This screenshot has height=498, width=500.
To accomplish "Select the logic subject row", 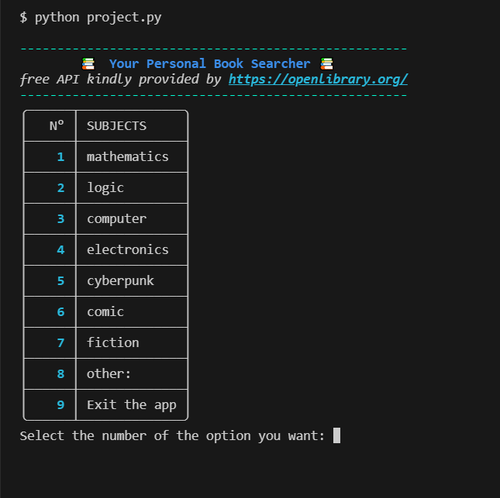I will coord(105,188).
